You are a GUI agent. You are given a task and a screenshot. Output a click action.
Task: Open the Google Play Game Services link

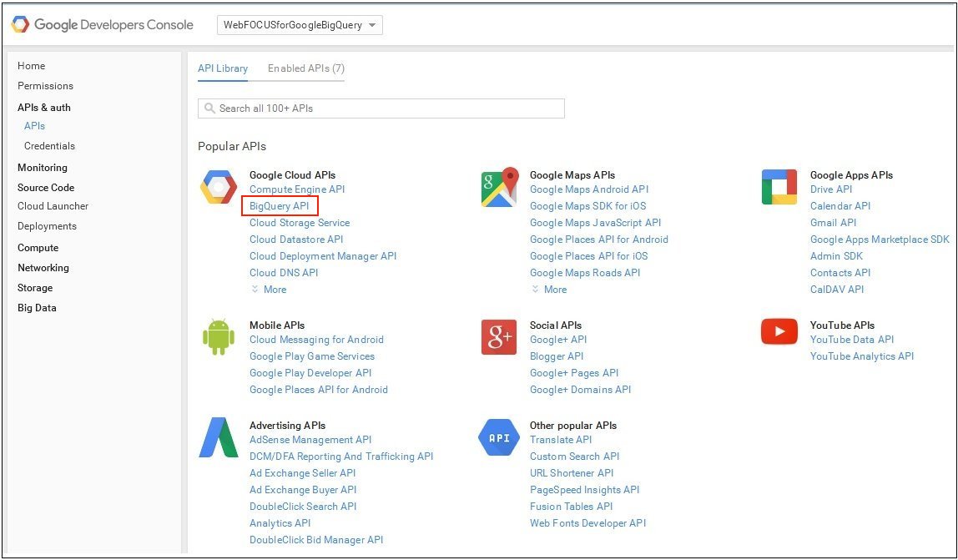312,356
